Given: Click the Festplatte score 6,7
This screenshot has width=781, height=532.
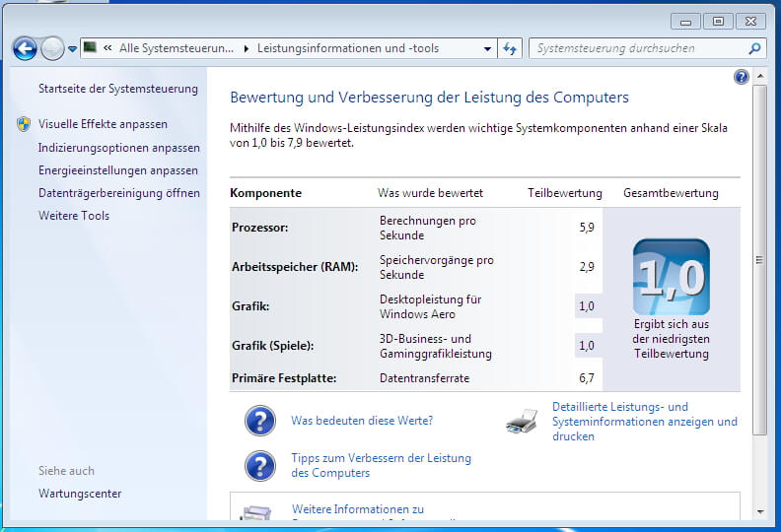Looking at the screenshot, I should (x=587, y=378).
